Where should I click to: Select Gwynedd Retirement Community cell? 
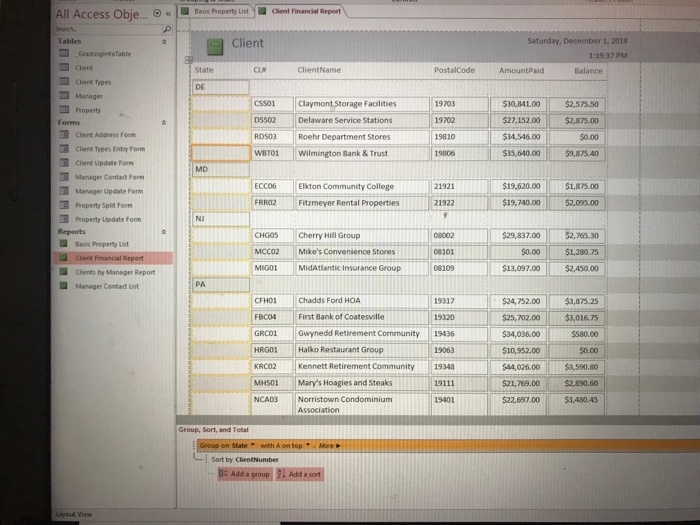pyautogui.click(x=362, y=333)
